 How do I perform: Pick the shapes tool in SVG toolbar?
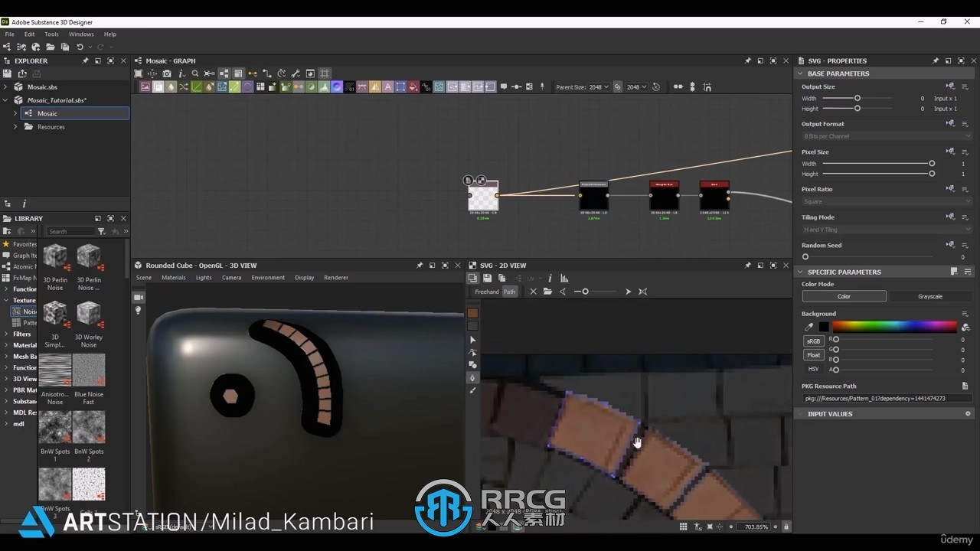472,365
